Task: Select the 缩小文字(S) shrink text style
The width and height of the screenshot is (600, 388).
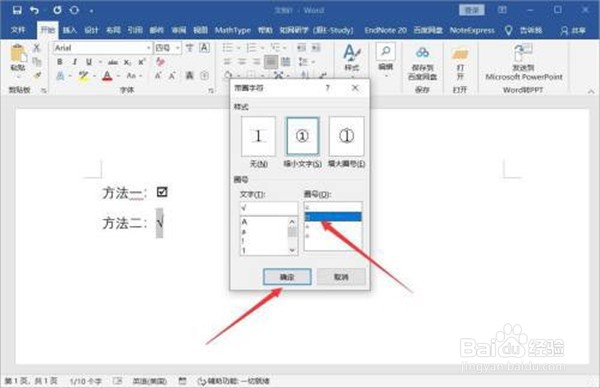Action: pyautogui.click(x=302, y=137)
